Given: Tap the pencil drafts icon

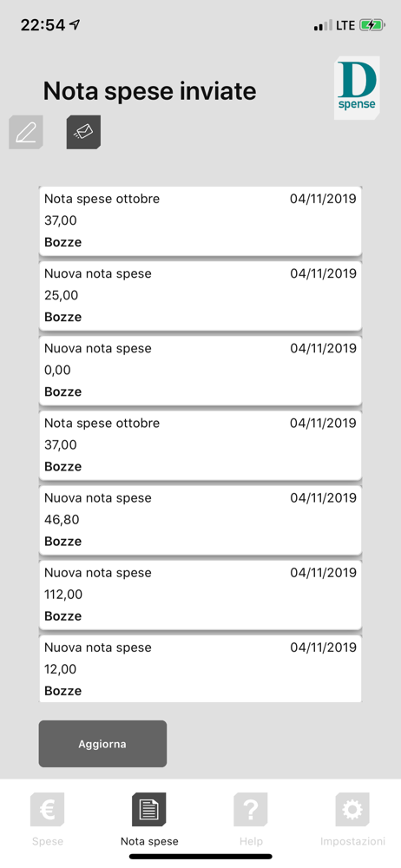Looking at the screenshot, I should (25, 132).
